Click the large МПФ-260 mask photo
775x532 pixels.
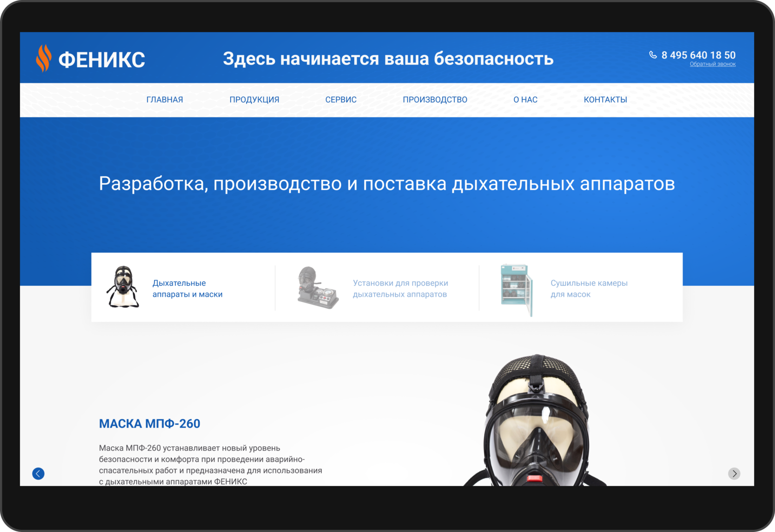535,420
